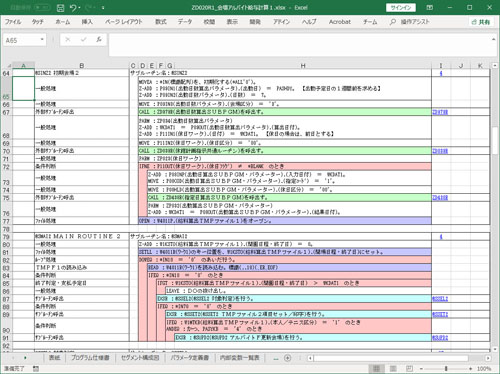Click the サインイン button

pos(400,8)
